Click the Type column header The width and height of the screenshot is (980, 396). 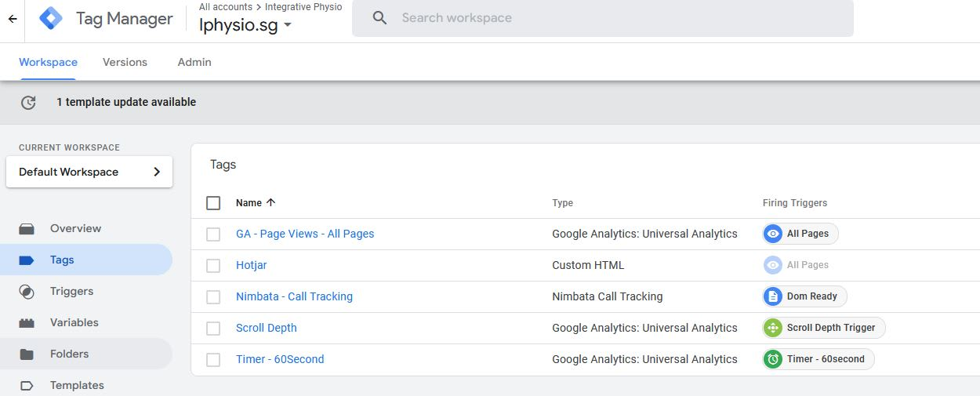point(562,202)
